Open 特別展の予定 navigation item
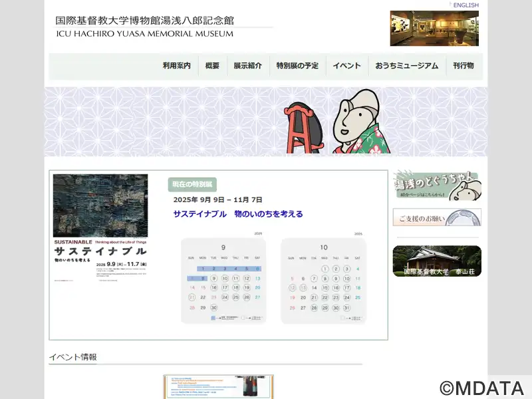Image resolution: width=532 pixels, height=399 pixels. click(297, 66)
